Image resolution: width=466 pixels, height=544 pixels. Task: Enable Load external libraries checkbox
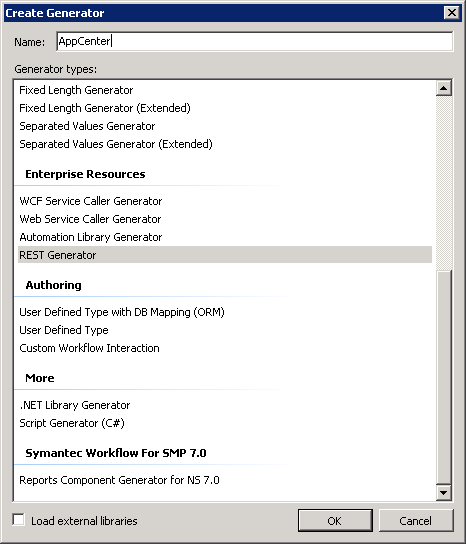[x=18, y=520]
